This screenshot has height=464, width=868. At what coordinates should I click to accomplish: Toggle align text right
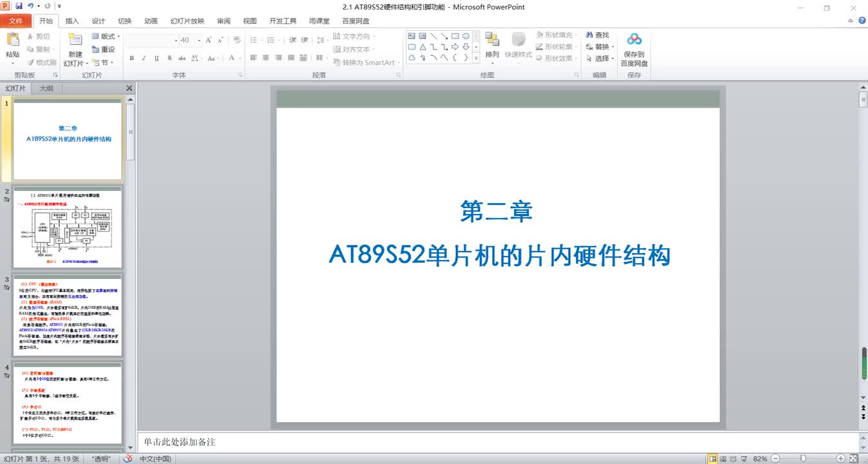tap(279, 58)
